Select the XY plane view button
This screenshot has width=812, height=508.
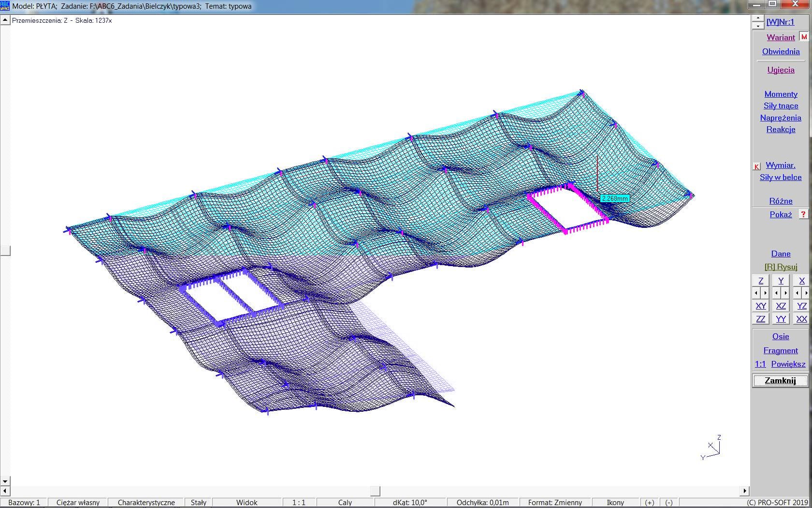pos(761,306)
